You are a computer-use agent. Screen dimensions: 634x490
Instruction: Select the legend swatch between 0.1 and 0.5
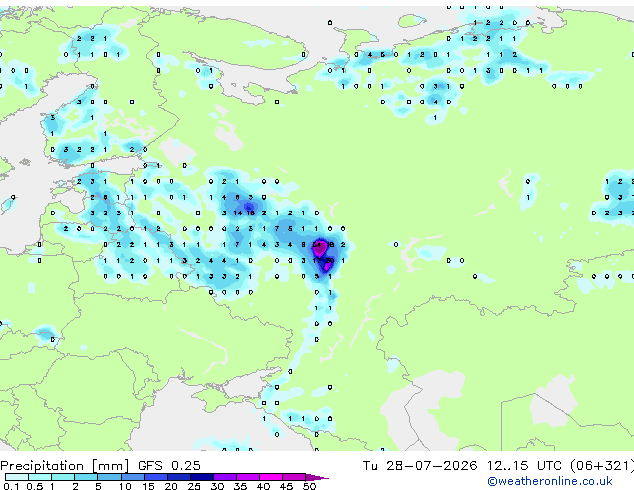(x=17, y=477)
